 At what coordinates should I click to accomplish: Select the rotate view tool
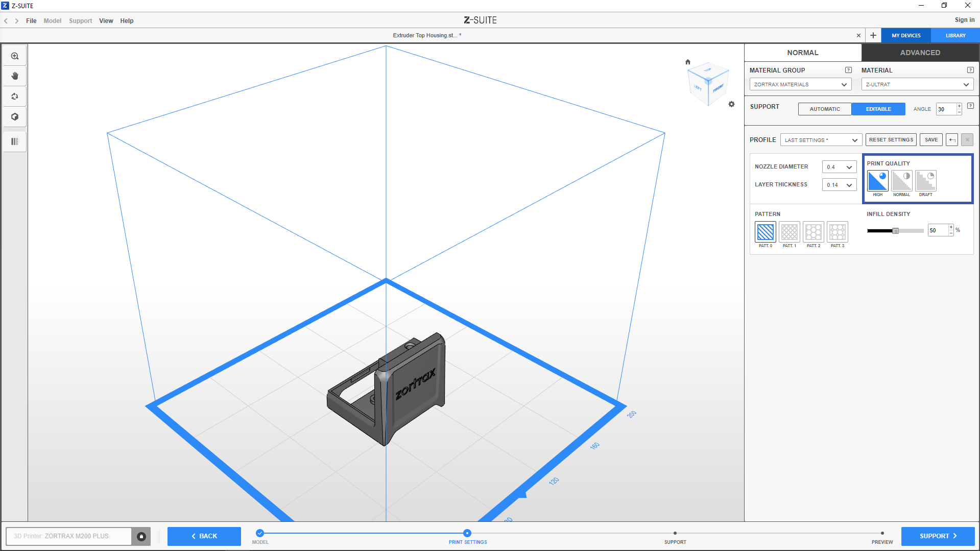15,97
